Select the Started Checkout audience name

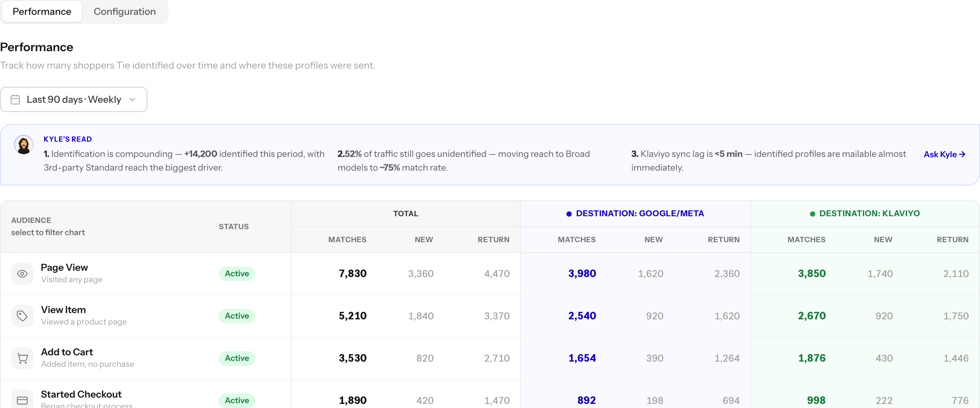pos(81,394)
